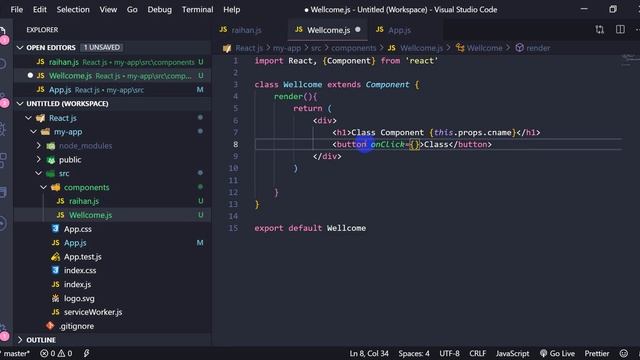Image resolution: width=640 pixels, height=360 pixels.
Task: Click the public folder icon
Action: click(x=51, y=160)
